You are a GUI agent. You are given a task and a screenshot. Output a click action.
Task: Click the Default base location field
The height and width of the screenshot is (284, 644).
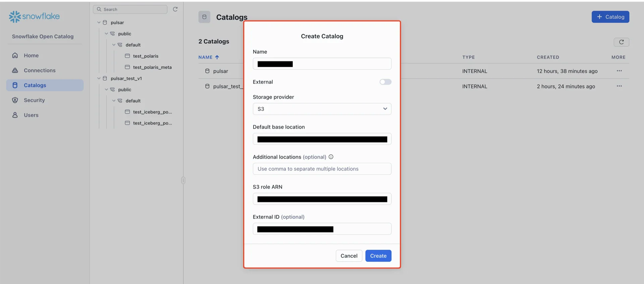[322, 139]
